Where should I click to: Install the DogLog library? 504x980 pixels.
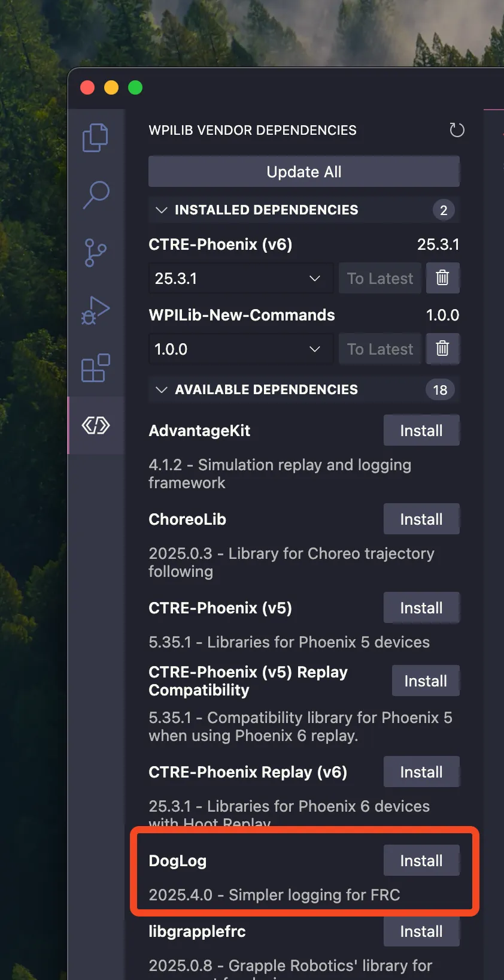(421, 860)
